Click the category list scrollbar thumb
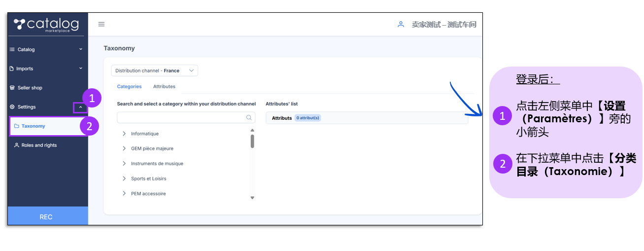 [x=252, y=141]
